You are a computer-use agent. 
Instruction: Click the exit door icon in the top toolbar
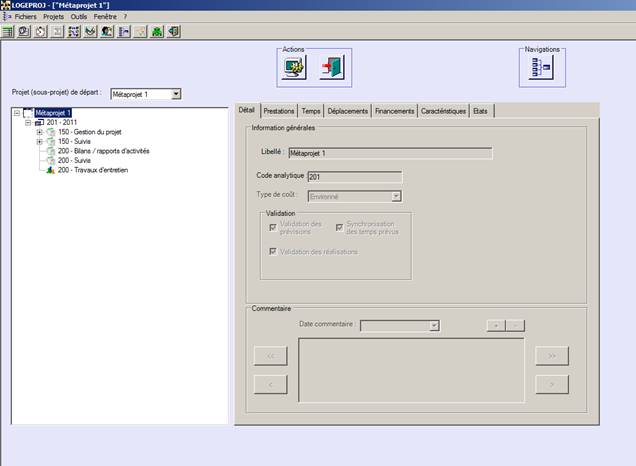[x=174, y=31]
